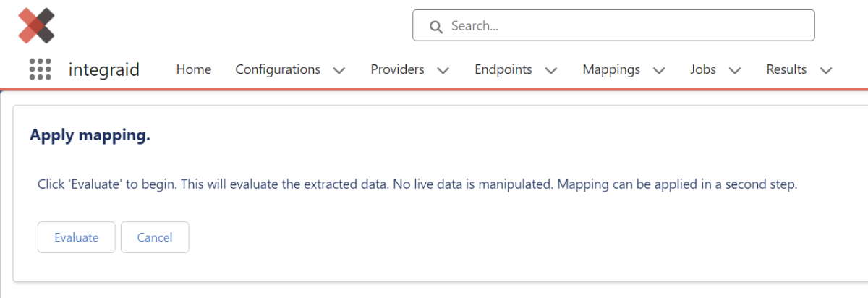Expand the Configurations dropdown chevron
This screenshot has height=298, width=868.
tap(339, 71)
